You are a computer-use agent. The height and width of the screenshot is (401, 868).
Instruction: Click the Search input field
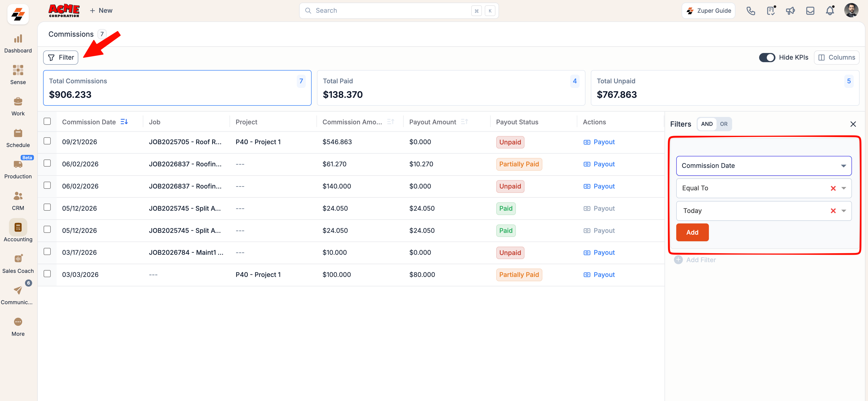click(x=399, y=11)
